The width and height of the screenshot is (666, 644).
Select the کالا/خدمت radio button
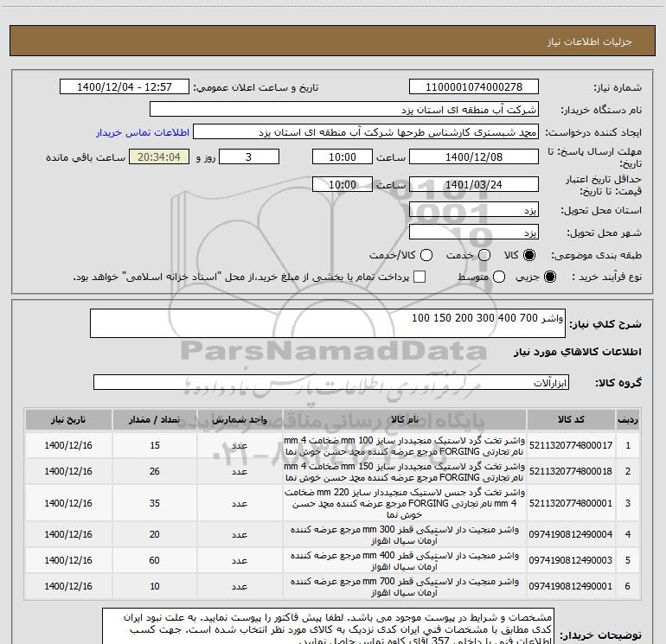426,255
